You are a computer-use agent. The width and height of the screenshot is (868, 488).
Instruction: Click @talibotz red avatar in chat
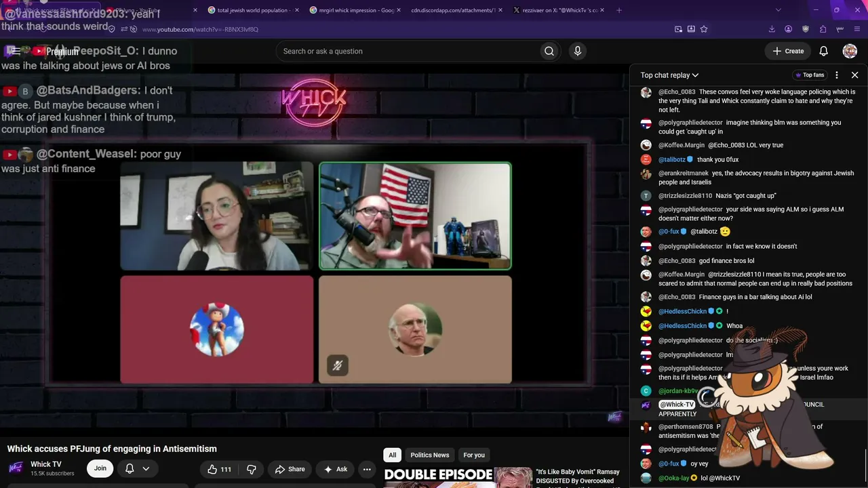pyautogui.click(x=646, y=159)
